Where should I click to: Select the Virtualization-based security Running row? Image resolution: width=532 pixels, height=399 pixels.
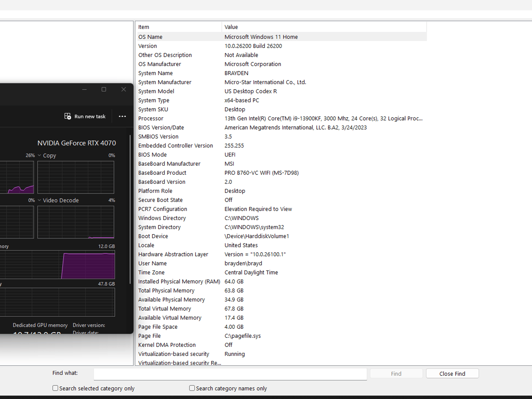pyautogui.click(x=282, y=354)
